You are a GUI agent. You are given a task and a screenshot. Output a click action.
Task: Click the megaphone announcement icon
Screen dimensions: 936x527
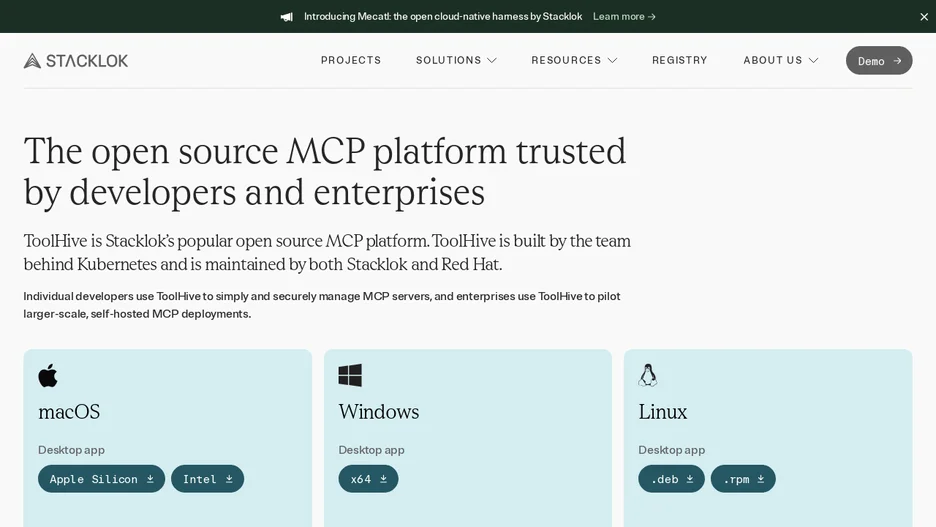[287, 17]
